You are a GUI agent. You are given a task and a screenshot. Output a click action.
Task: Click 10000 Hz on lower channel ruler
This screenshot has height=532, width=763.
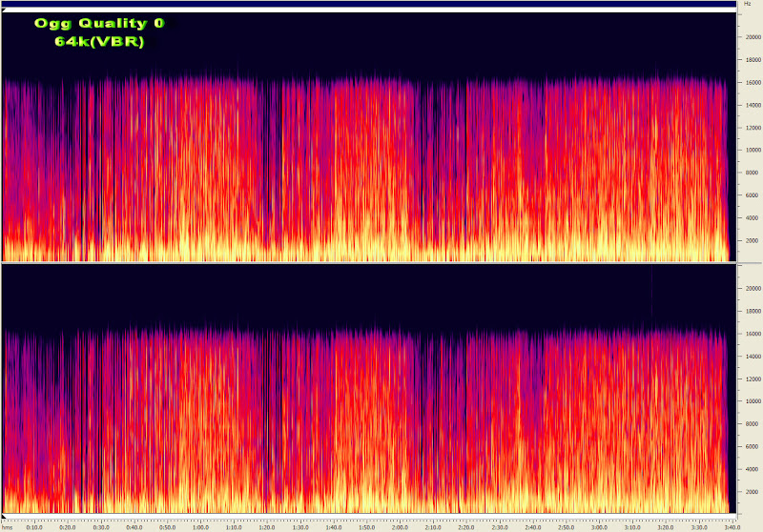pyautogui.click(x=750, y=401)
